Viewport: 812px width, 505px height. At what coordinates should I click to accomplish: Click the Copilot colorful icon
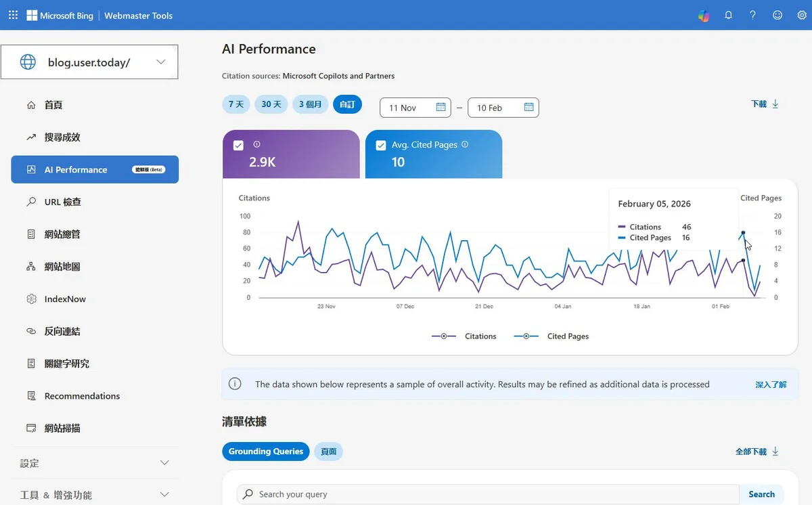coord(704,15)
